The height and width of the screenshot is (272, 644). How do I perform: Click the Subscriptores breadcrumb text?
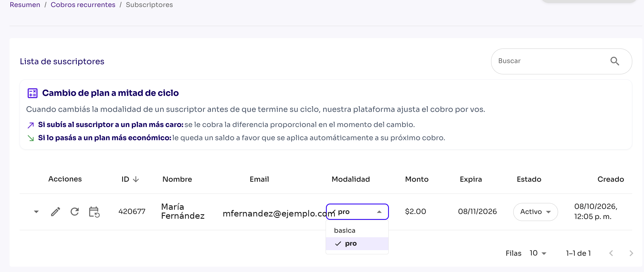(x=149, y=5)
